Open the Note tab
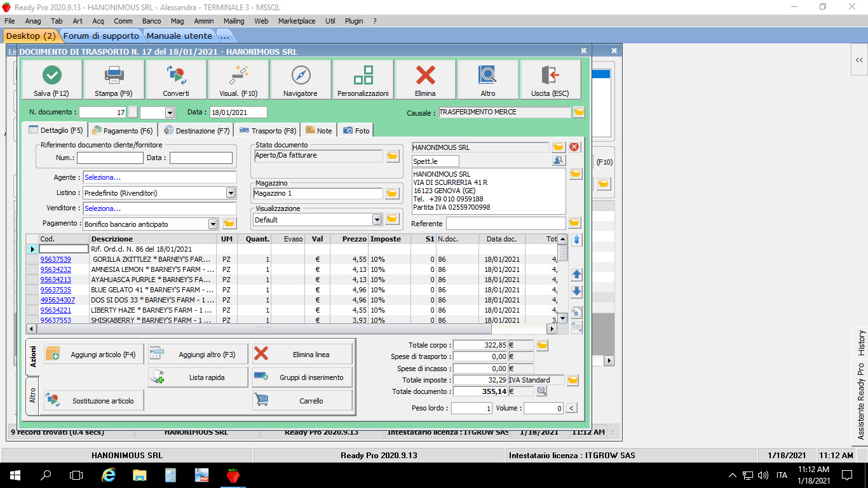The width and height of the screenshot is (868, 488). click(x=319, y=130)
